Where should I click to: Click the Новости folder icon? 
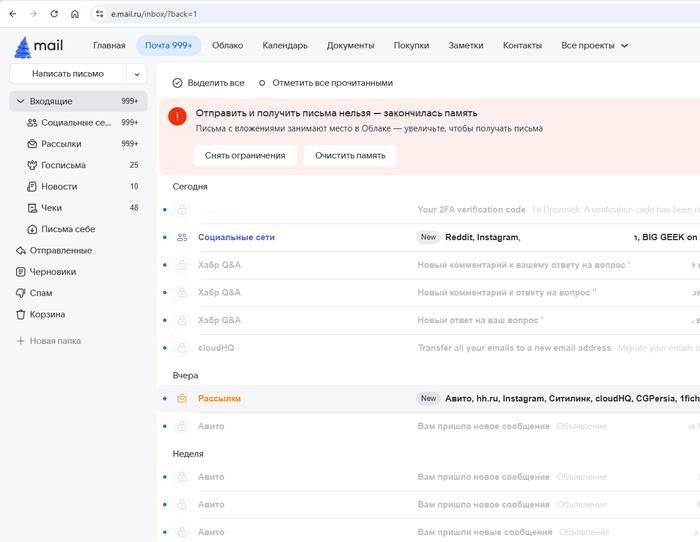coord(32,187)
